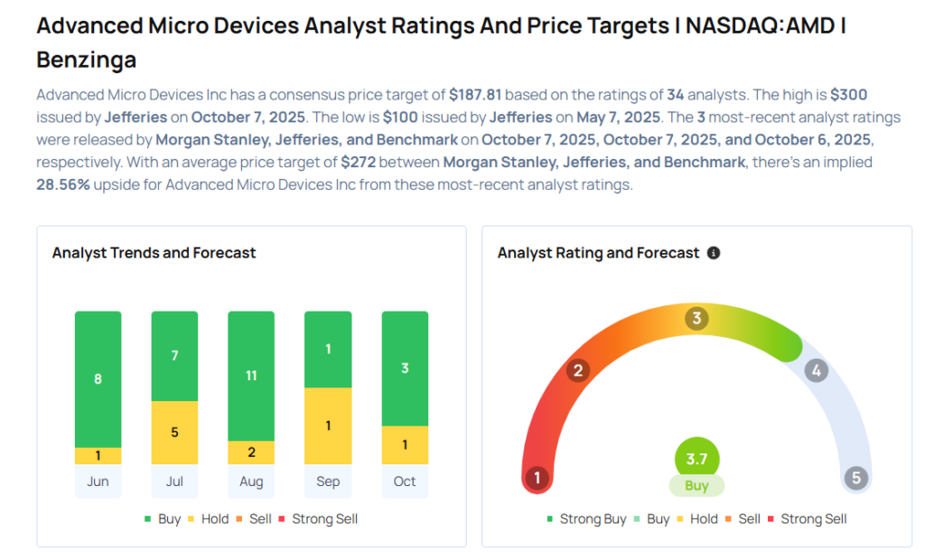Click the yellow Hold segment of the Oct bar
This screenshot has width=925, height=560.
point(405,445)
